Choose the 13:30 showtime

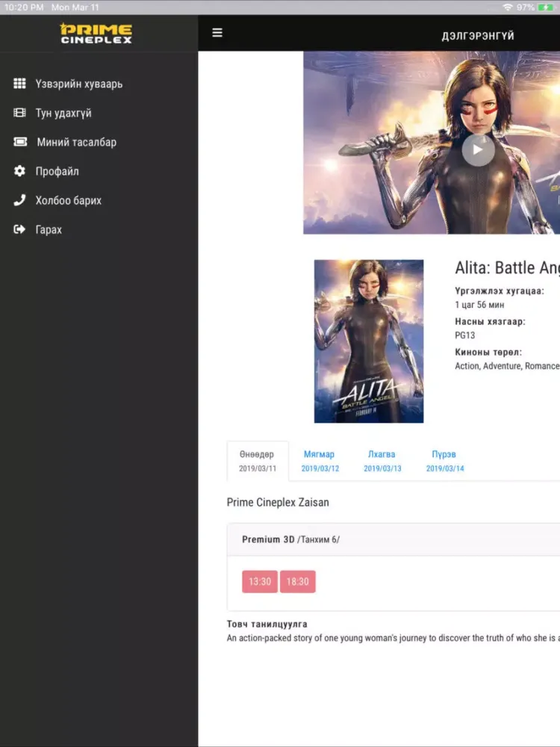pos(260,582)
